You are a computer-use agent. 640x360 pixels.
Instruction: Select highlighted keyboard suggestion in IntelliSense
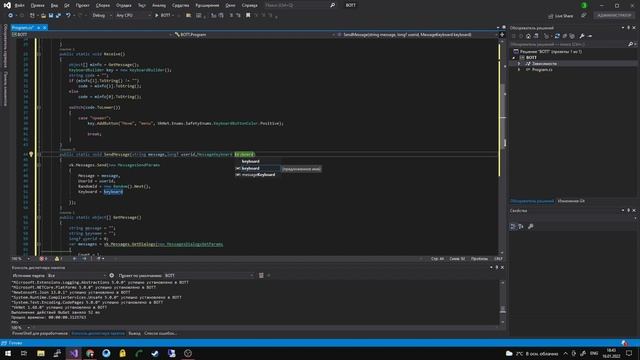[x=258, y=168]
